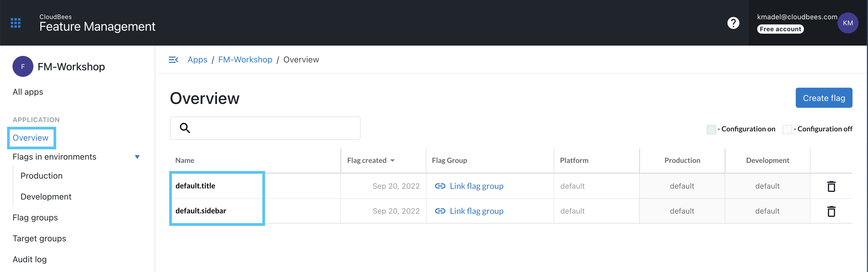Sort by Flag created column arrow
Viewport: 868px width, 272px height.
pyautogui.click(x=392, y=161)
